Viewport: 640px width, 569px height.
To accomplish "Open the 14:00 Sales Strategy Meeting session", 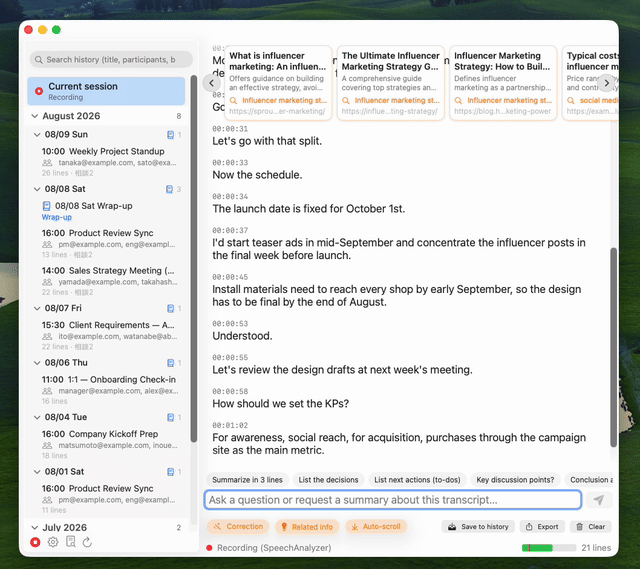I will pos(109,281).
